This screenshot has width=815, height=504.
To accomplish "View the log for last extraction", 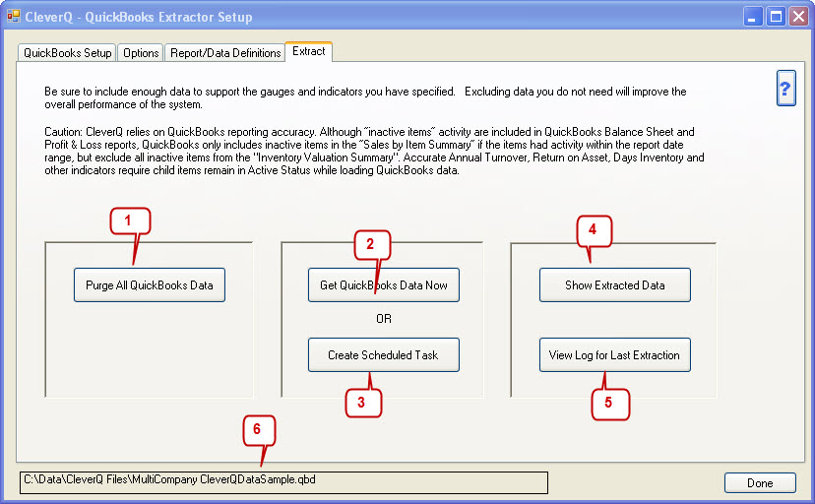I will (x=614, y=355).
